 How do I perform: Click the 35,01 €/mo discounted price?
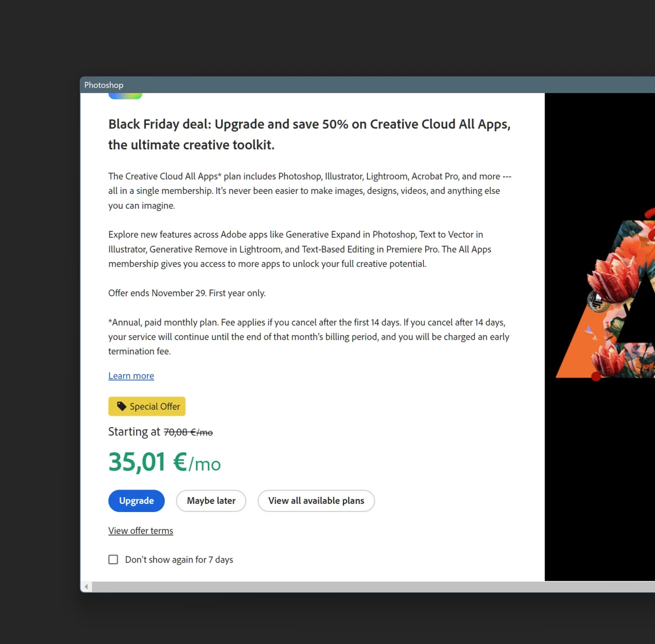coord(165,462)
